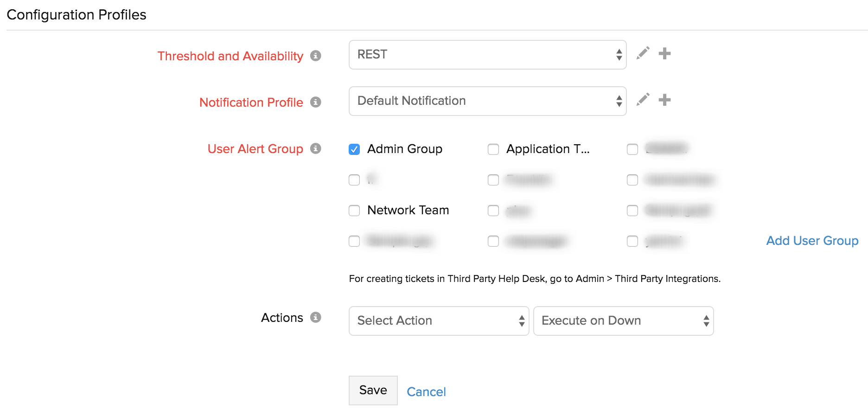
Task: Open the Execute on Down dropdown
Action: click(623, 321)
